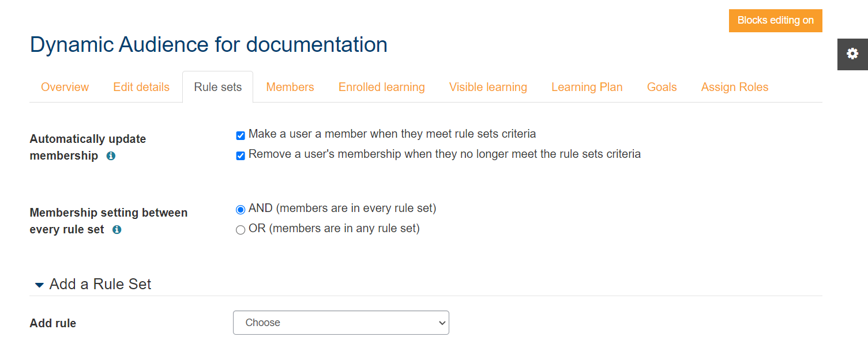Open the Learning Plan tab
868x352 pixels.
tap(587, 86)
